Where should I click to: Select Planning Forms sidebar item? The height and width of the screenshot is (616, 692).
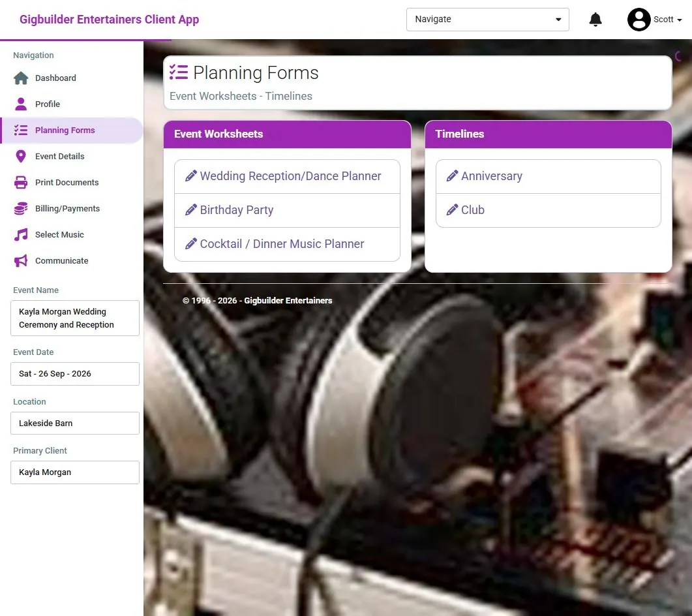(72, 131)
